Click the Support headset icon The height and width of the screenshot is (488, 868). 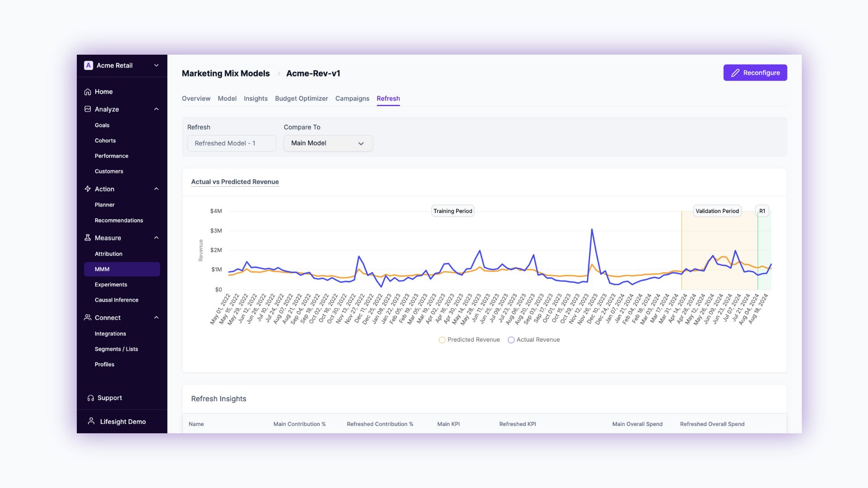91,398
